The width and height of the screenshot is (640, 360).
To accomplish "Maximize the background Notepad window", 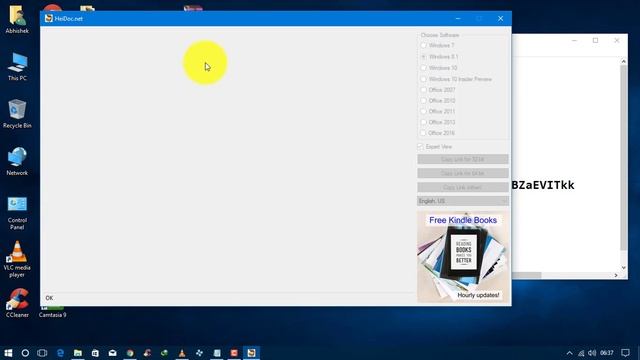I will [596, 40].
